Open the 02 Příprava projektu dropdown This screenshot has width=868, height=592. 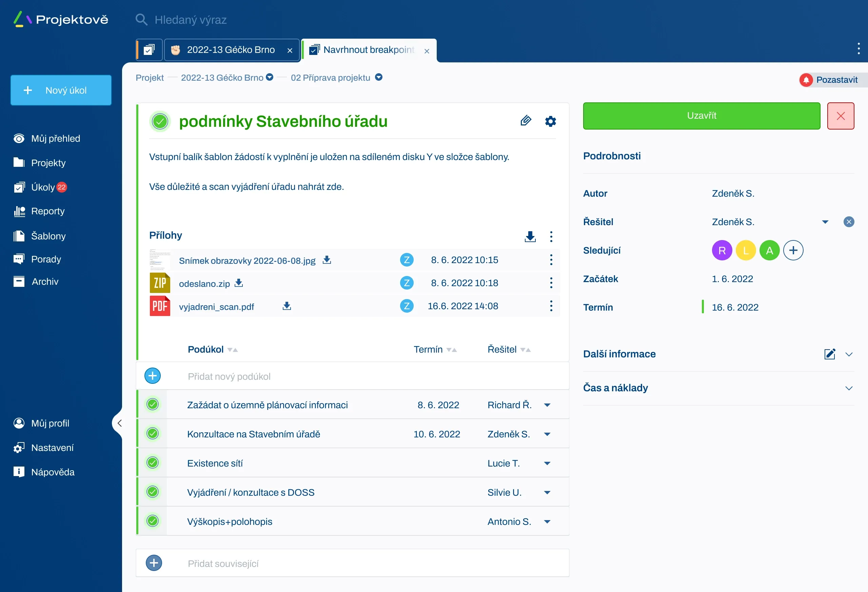378,77
